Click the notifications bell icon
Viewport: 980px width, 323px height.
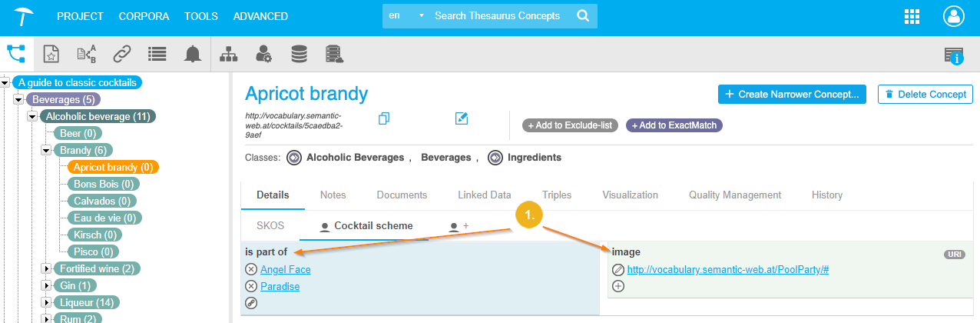[x=192, y=54]
